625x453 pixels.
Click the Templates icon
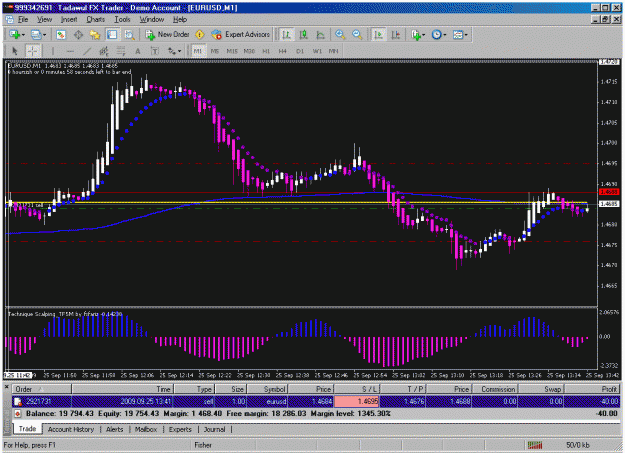click(458, 35)
